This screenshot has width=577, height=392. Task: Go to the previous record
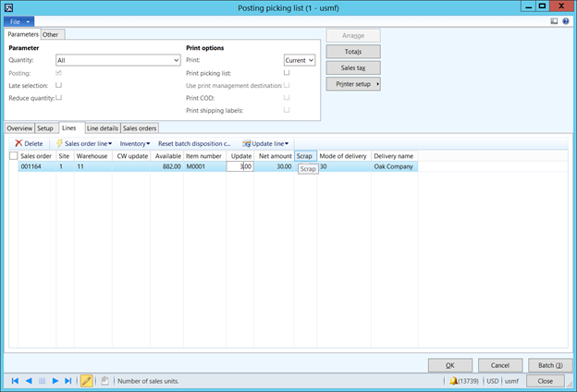[x=29, y=380]
